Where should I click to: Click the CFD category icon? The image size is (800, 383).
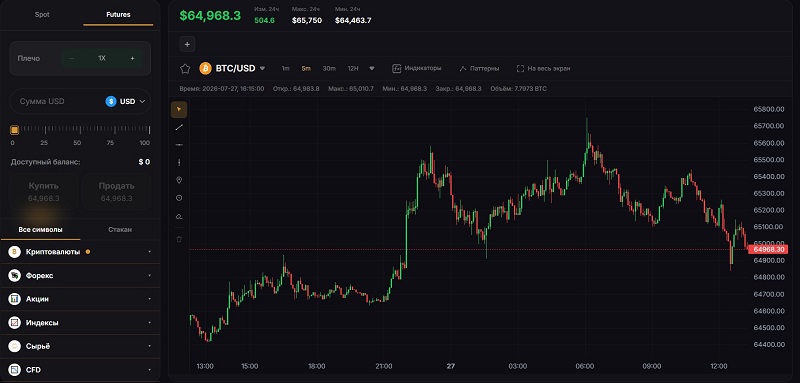pyautogui.click(x=14, y=370)
